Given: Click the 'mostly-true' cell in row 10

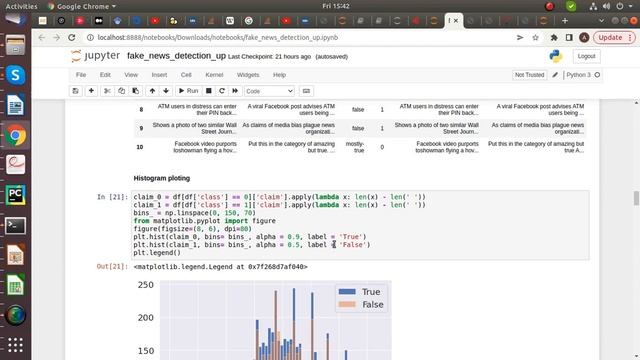Looking at the screenshot, I should coord(354,147).
